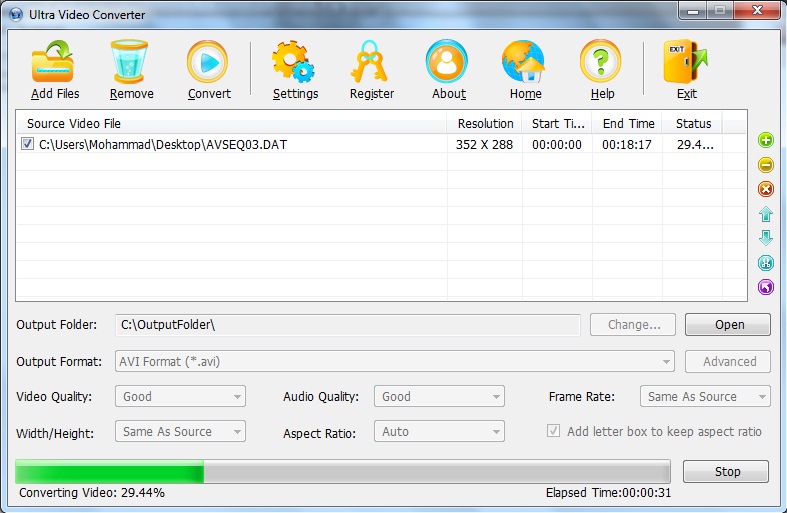
Task: Open Help question mark icon
Action: [600, 62]
